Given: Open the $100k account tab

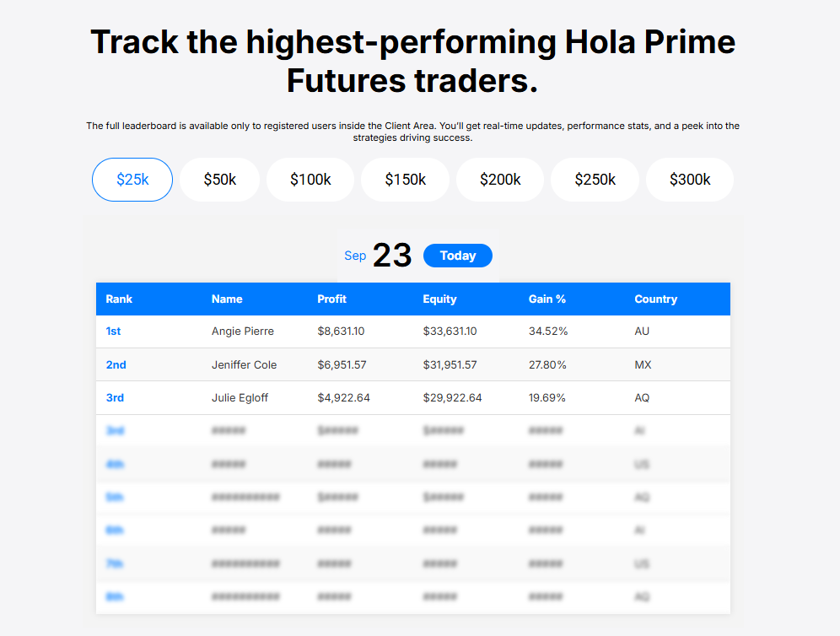Looking at the screenshot, I should point(310,180).
